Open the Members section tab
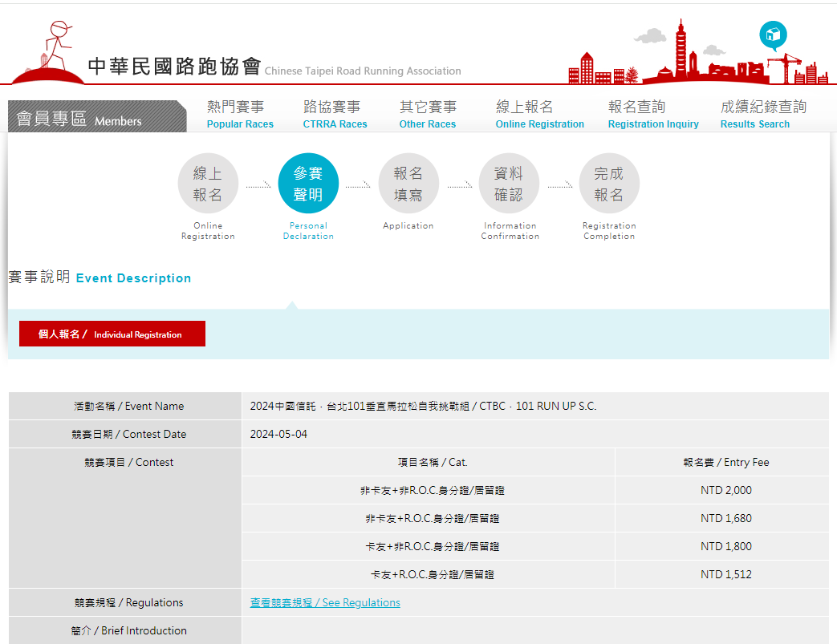The width and height of the screenshot is (837, 644). pyautogui.click(x=97, y=116)
